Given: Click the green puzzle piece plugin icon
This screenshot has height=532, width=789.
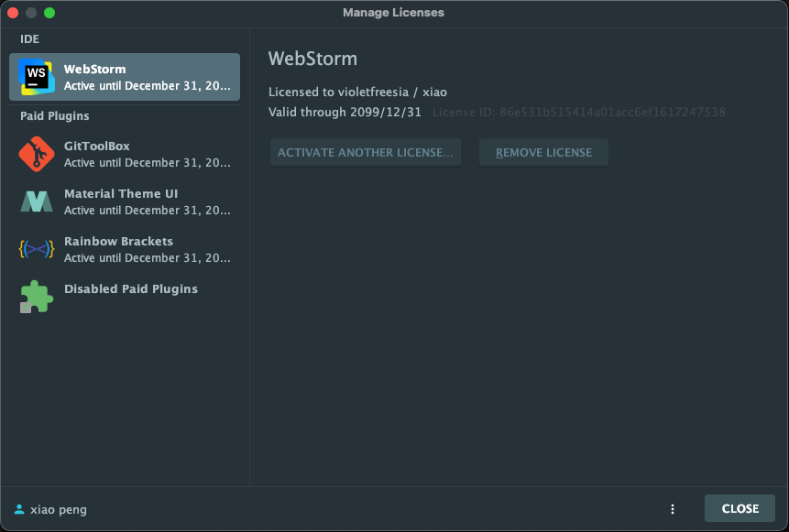Looking at the screenshot, I should [37, 297].
